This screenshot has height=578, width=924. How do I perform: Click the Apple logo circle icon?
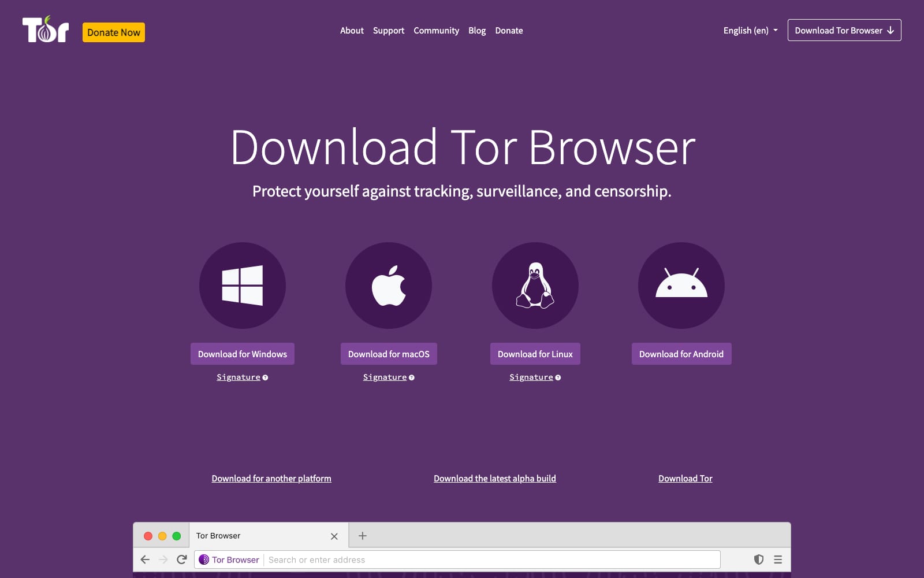pos(389,286)
